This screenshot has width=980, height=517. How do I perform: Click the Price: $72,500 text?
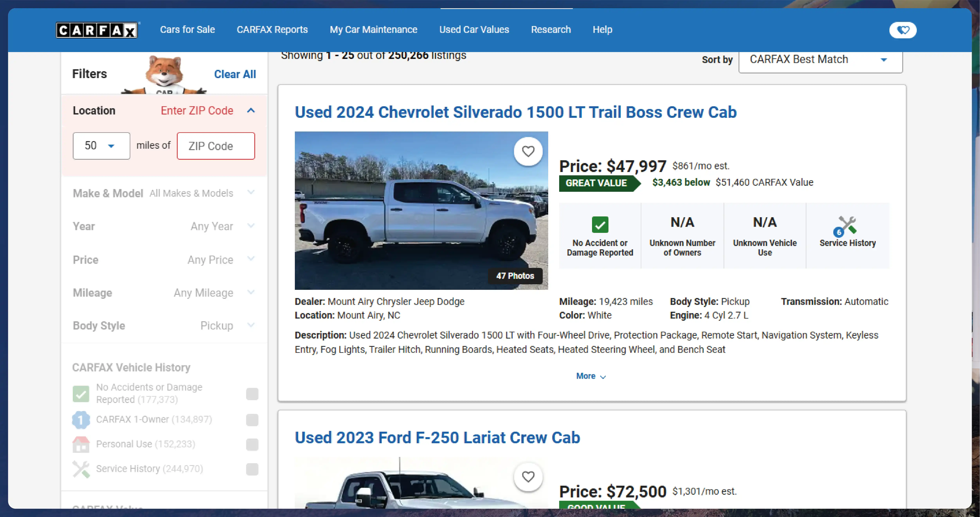[613, 492]
